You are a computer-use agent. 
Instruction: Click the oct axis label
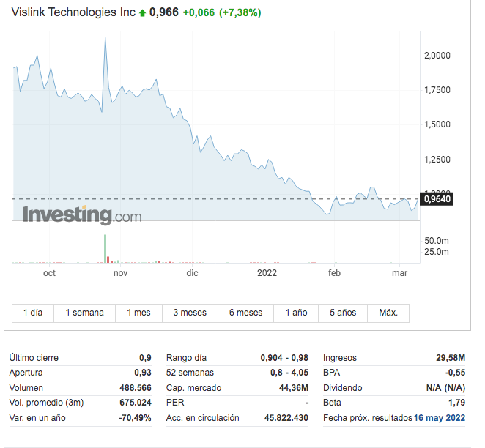coord(50,273)
